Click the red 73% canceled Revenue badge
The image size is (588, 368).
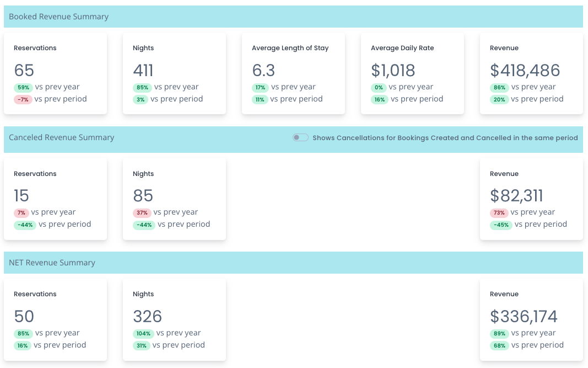[499, 212]
